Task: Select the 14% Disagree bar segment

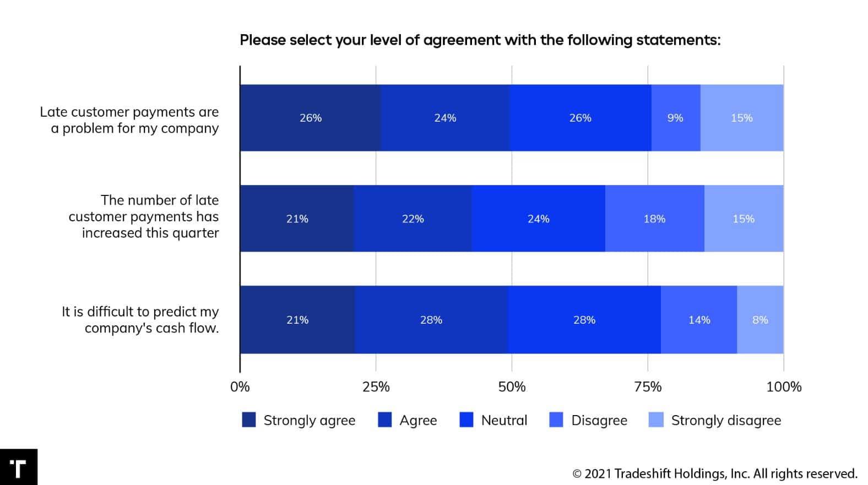Action: tap(699, 320)
